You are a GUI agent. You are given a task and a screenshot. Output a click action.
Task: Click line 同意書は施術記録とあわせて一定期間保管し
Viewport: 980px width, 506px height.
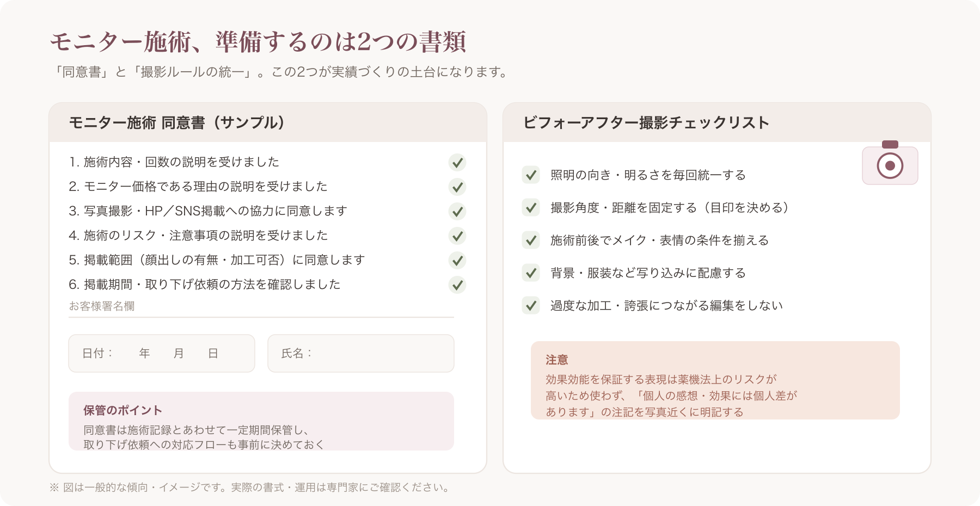[197, 430]
